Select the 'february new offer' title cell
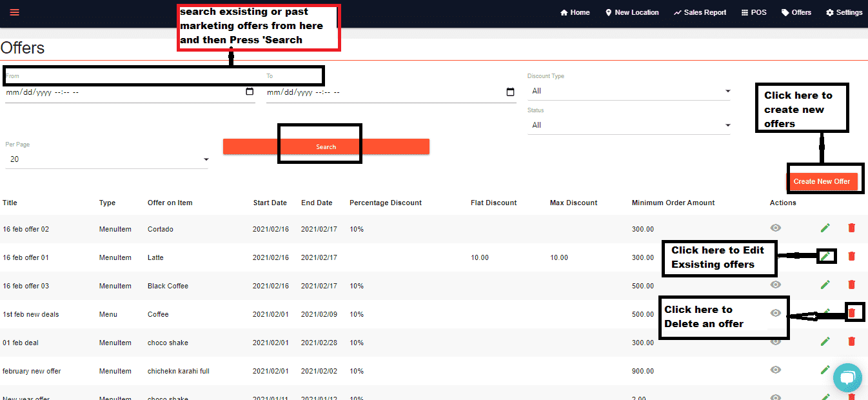This screenshot has height=400, width=868. (x=32, y=371)
